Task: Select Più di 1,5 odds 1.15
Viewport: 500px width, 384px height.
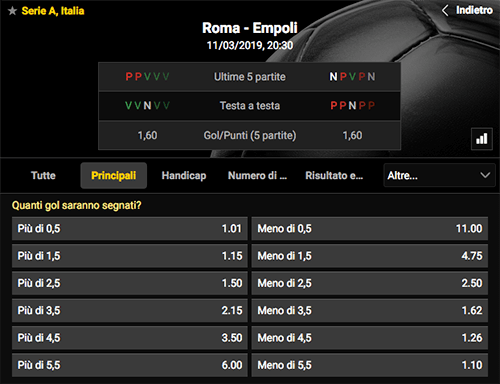Action: [x=130, y=256]
